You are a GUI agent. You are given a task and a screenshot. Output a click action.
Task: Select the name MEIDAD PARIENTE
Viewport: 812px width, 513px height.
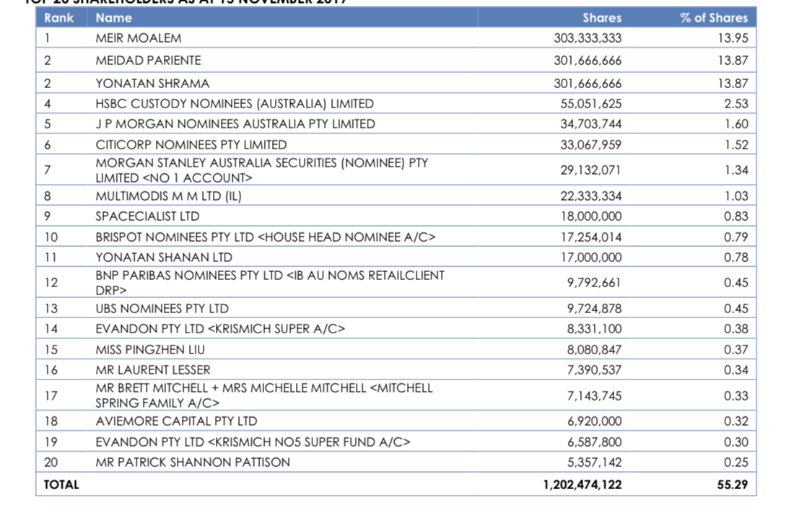(148, 61)
